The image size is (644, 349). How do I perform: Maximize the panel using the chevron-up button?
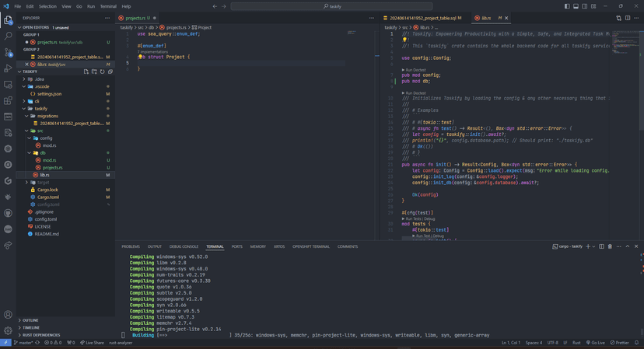(628, 246)
